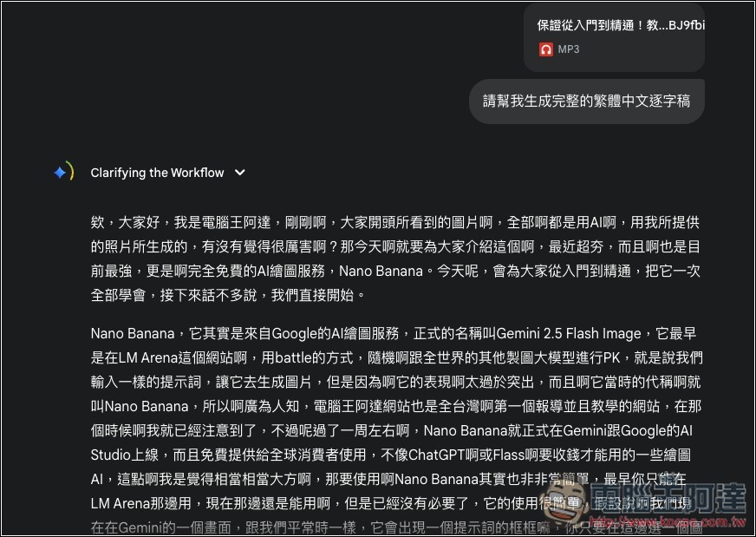Click the line starting 輸入一樣的提示詞
Screen dimensions: 756x537
(395, 382)
